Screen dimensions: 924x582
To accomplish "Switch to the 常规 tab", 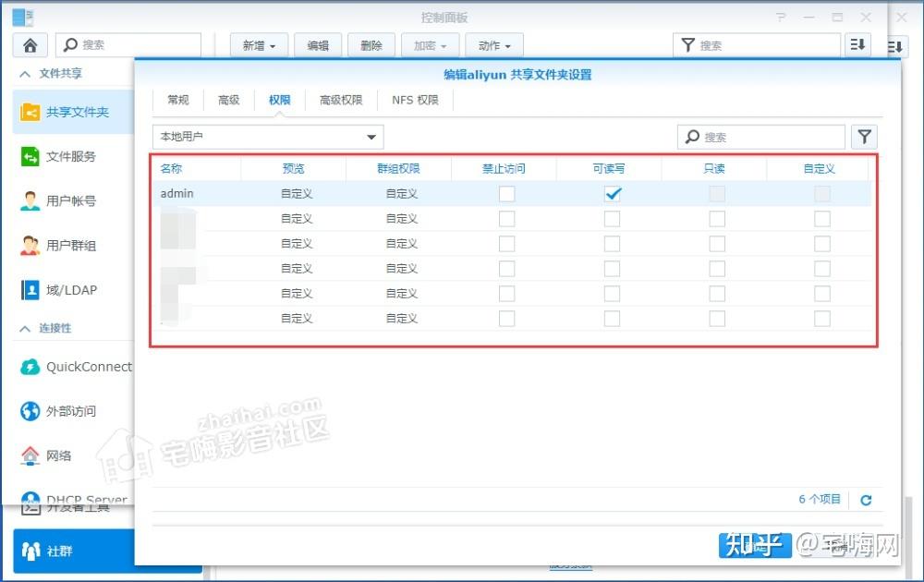I will pos(177,100).
